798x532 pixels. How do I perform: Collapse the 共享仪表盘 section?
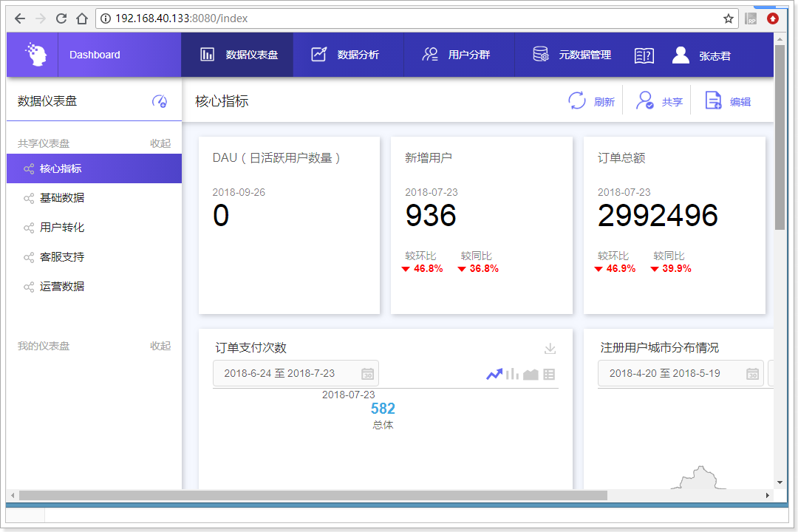click(160, 143)
